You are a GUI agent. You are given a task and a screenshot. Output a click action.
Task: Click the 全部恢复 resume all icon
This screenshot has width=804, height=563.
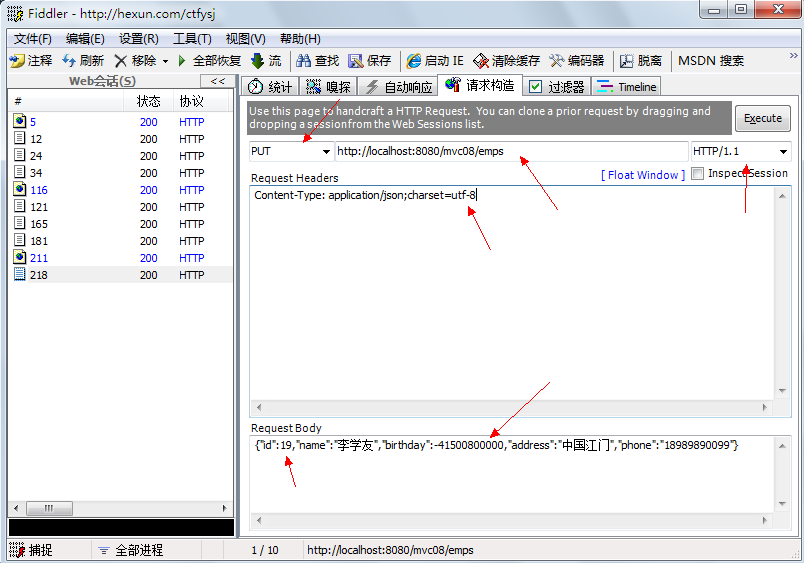pos(182,61)
